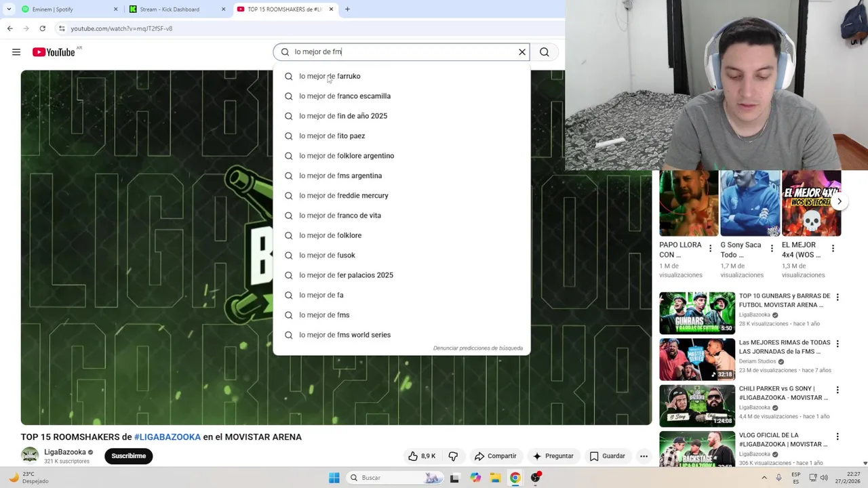Open options for TOP 10 GUNBARS video

pyautogui.click(x=837, y=297)
